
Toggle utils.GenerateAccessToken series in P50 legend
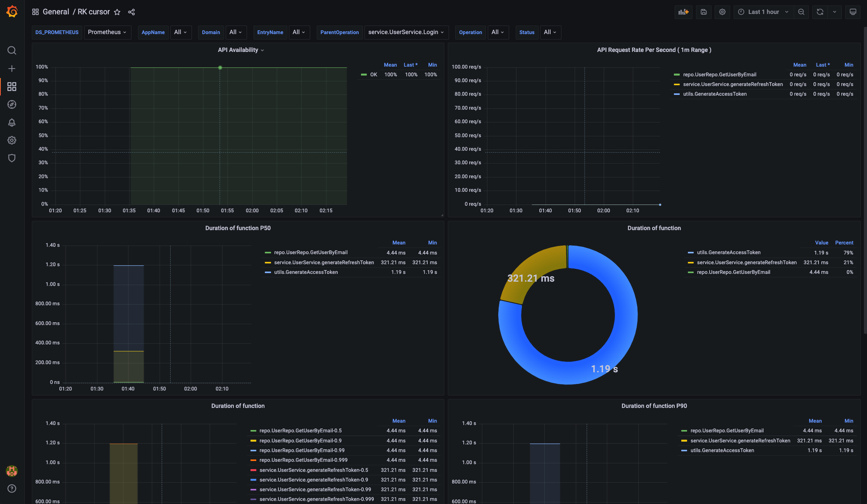[x=306, y=272]
